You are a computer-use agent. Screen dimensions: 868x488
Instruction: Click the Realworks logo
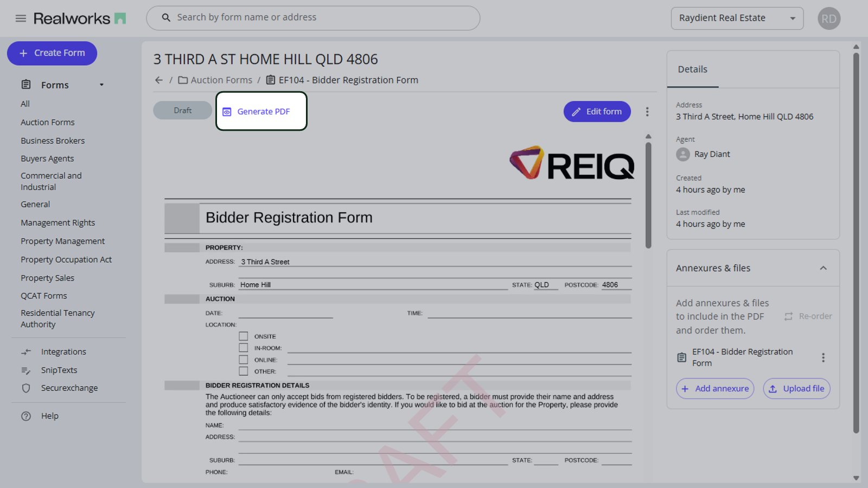[80, 18]
